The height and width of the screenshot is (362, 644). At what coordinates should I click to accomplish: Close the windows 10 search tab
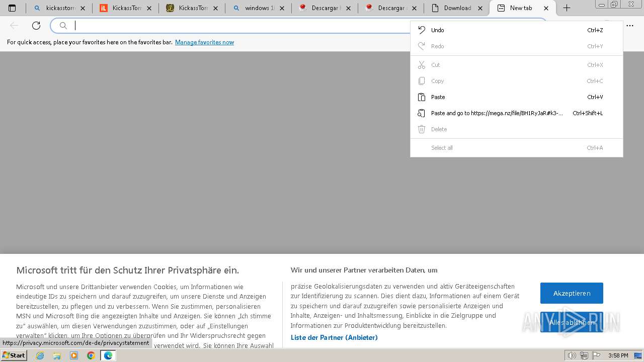coord(282,8)
